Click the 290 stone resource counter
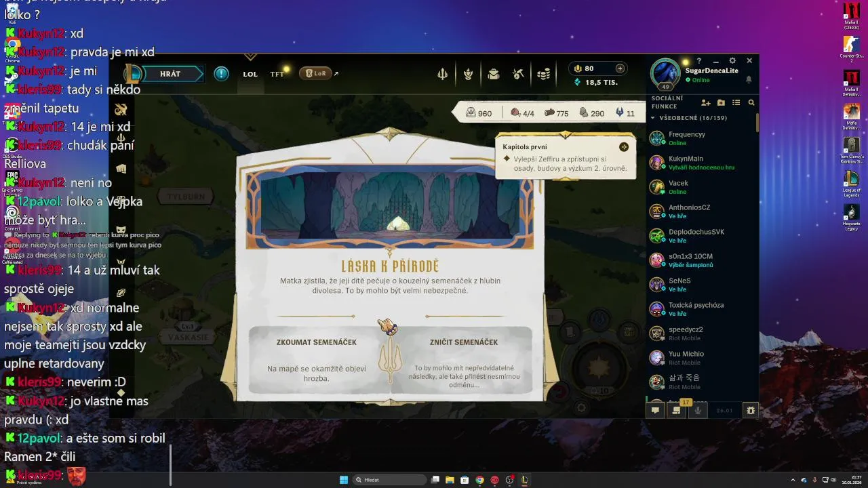This screenshot has height=488, width=868. [591, 113]
